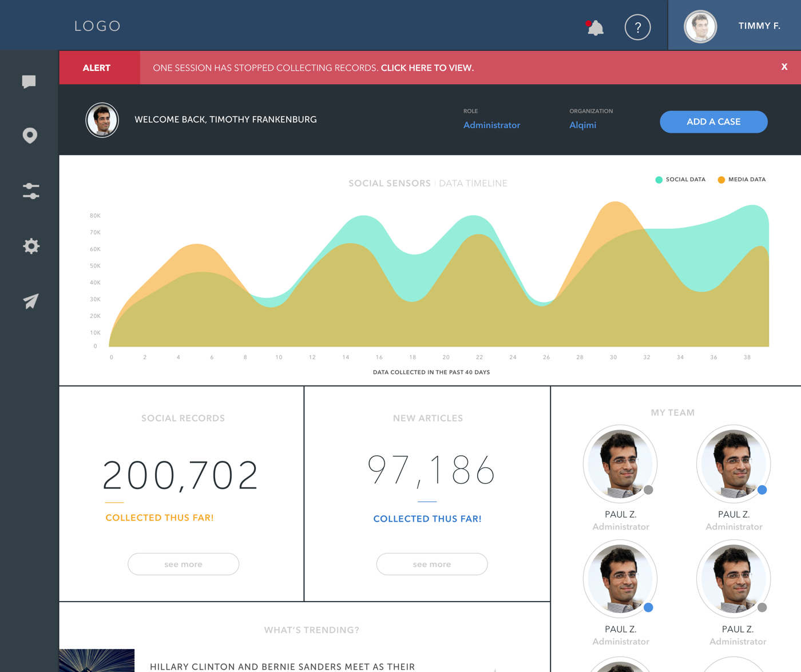
Task: Open the Hillary Clinton trending article thumbnail
Action: (x=97, y=661)
